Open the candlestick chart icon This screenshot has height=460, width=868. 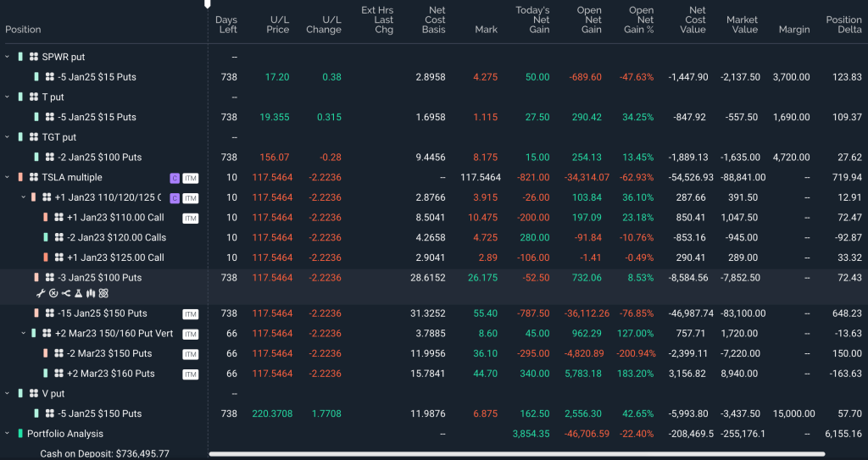tap(91, 293)
